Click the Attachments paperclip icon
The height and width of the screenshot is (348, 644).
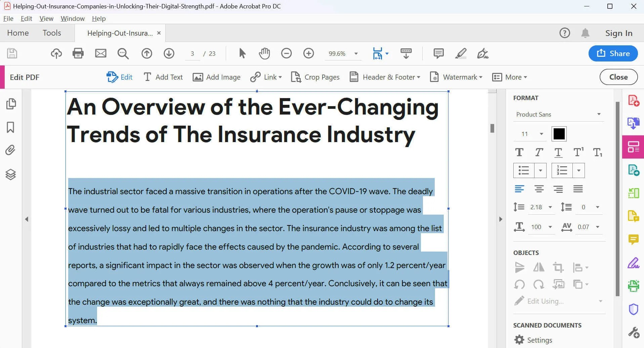point(10,150)
